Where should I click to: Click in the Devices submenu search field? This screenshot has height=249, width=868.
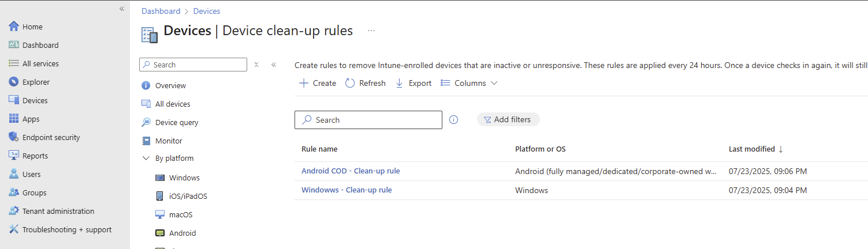click(x=193, y=65)
